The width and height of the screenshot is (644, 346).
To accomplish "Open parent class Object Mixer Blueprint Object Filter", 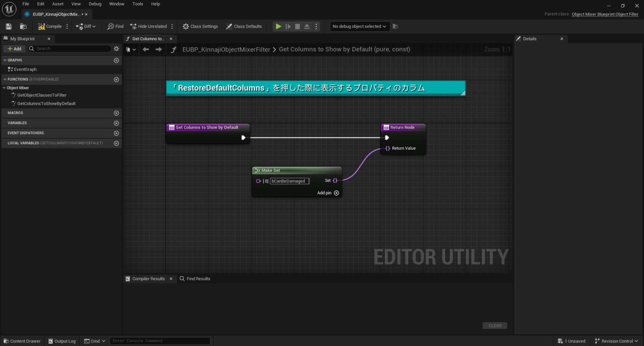I will [605, 14].
